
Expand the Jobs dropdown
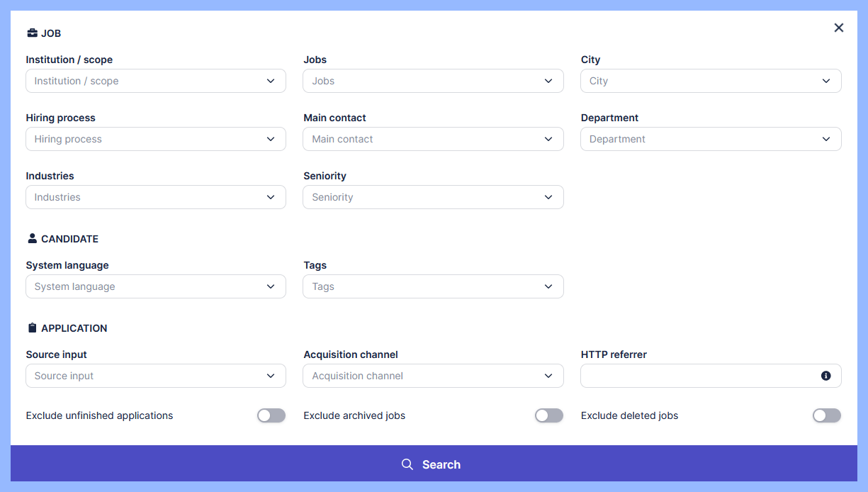click(433, 81)
